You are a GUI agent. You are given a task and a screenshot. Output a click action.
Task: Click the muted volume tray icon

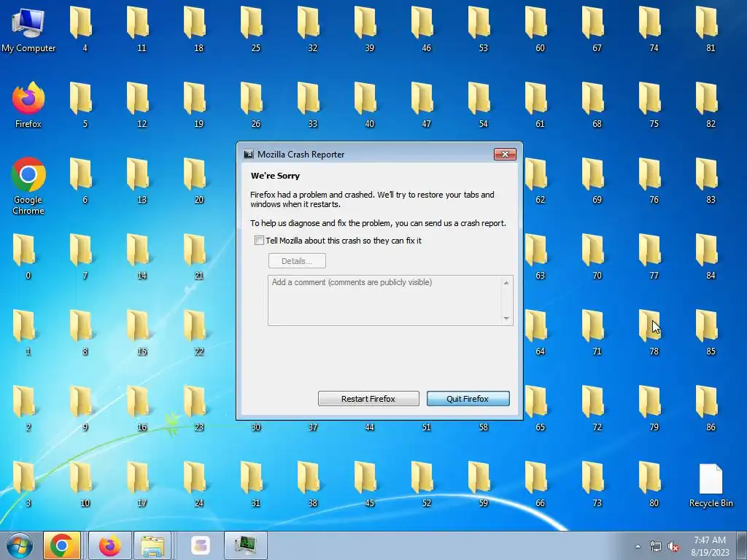pyautogui.click(x=673, y=546)
